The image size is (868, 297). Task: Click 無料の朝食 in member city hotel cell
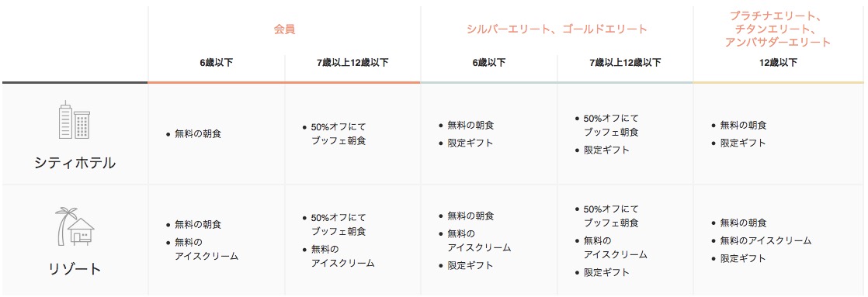coord(198,133)
